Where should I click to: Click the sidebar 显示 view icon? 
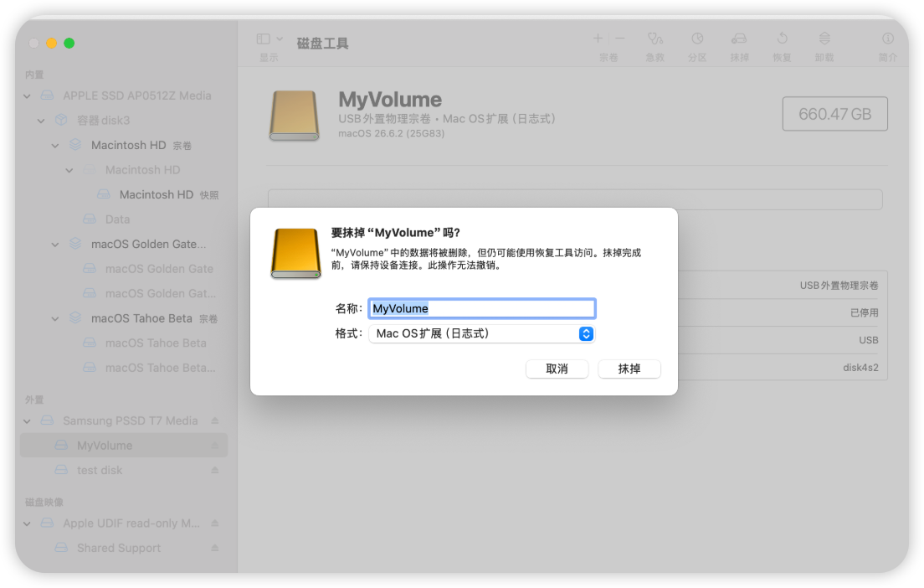(264, 39)
